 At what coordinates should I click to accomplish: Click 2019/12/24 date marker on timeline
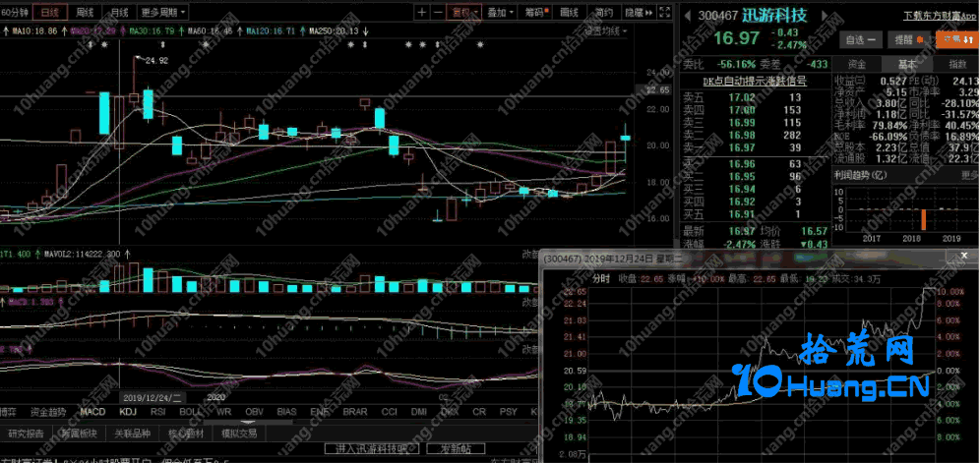[x=152, y=397]
